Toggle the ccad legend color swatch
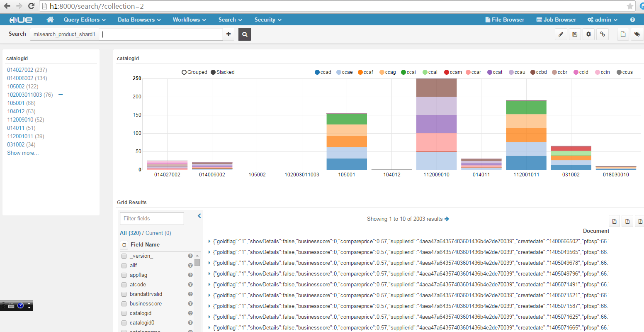Image resolution: width=644 pixels, height=332 pixels. click(x=317, y=72)
